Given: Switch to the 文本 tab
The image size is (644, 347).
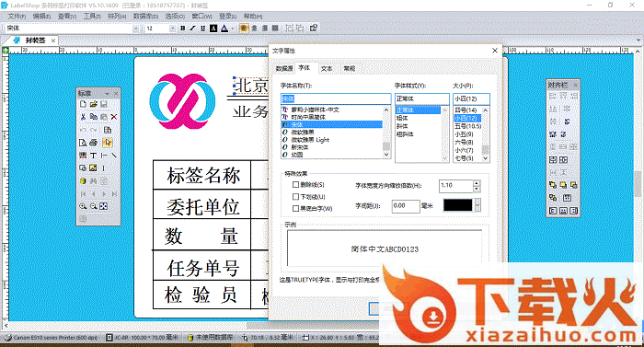Looking at the screenshot, I should pyautogui.click(x=327, y=69).
